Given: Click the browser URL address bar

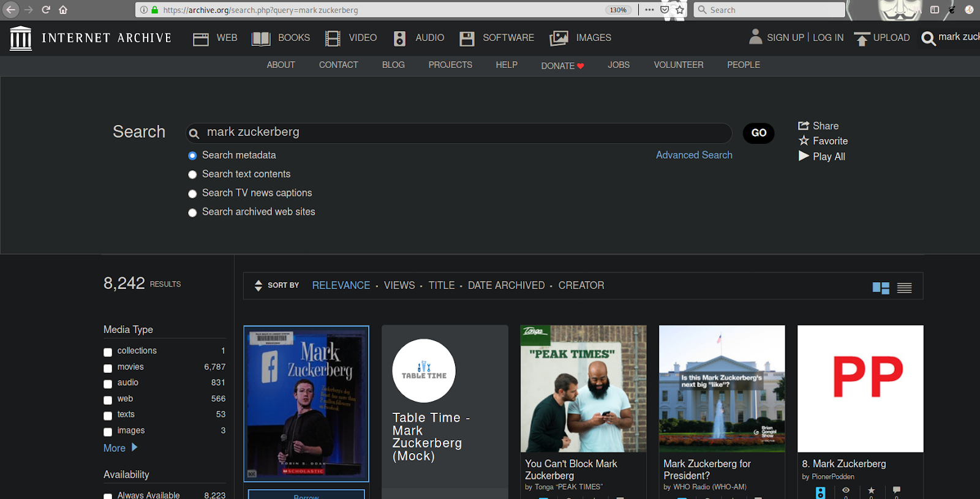Looking at the screenshot, I should click(382, 10).
